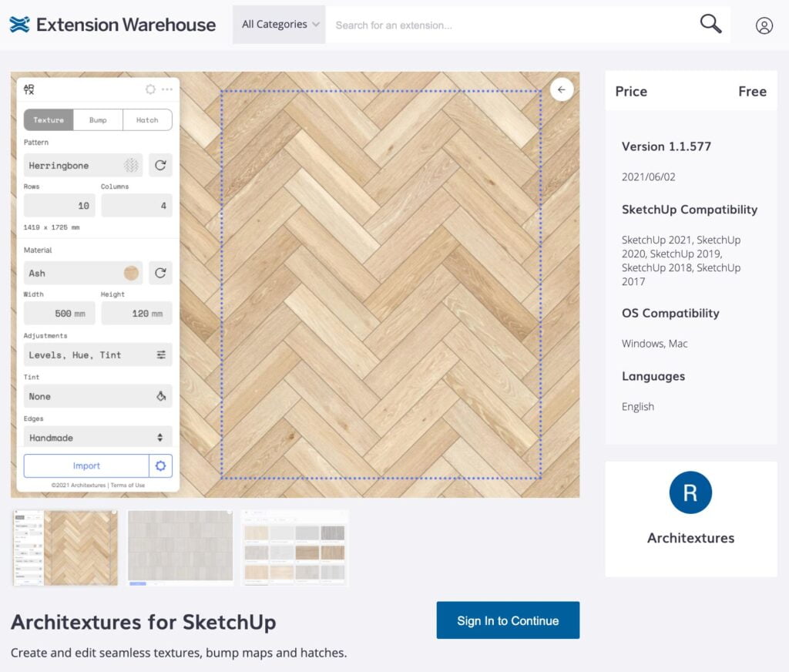Switch to the Bump tab
Viewport: 789px width, 672px height.
click(x=98, y=119)
